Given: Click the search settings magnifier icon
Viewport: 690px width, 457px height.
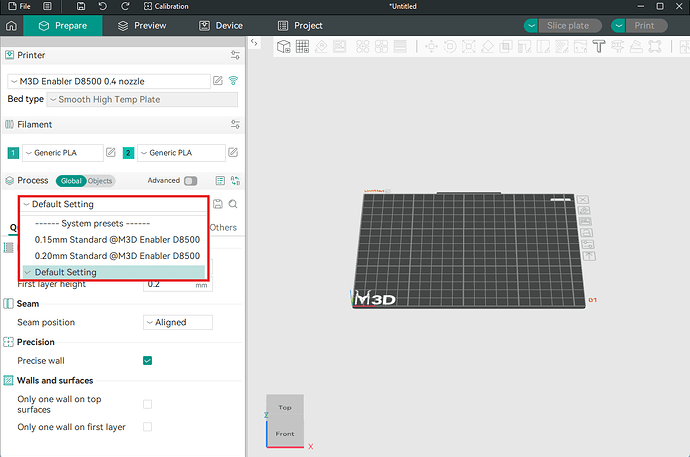Looking at the screenshot, I should 233,204.
